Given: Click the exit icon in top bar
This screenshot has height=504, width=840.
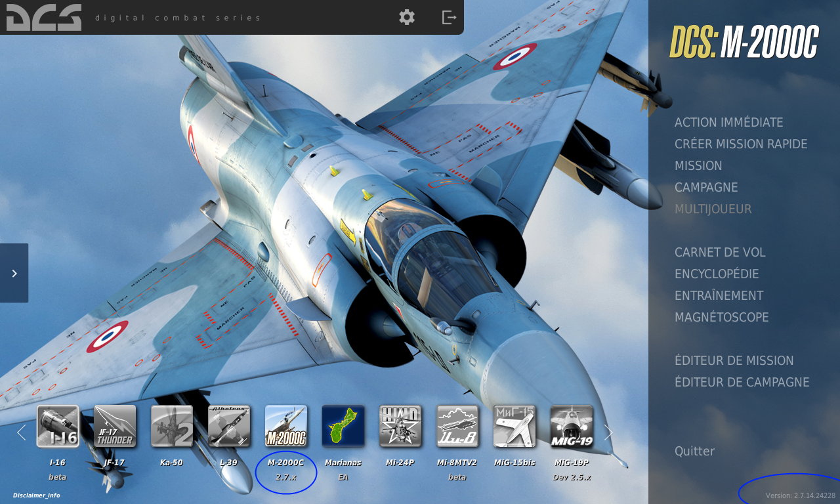Looking at the screenshot, I should click(449, 17).
